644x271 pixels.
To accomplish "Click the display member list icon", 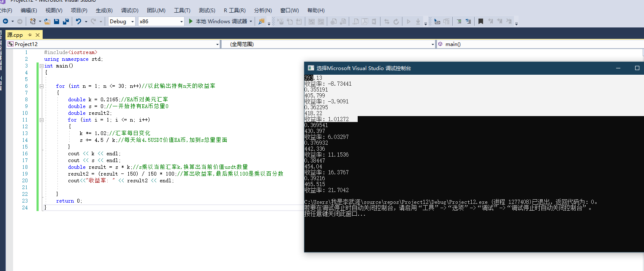I will pos(437,21).
